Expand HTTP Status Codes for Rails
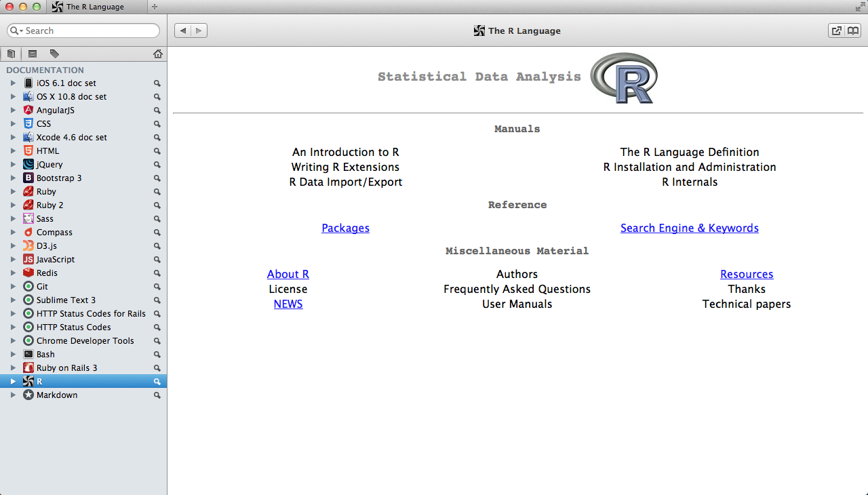The width and height of the screenshot is (868, 495). (x=12, y=313)
